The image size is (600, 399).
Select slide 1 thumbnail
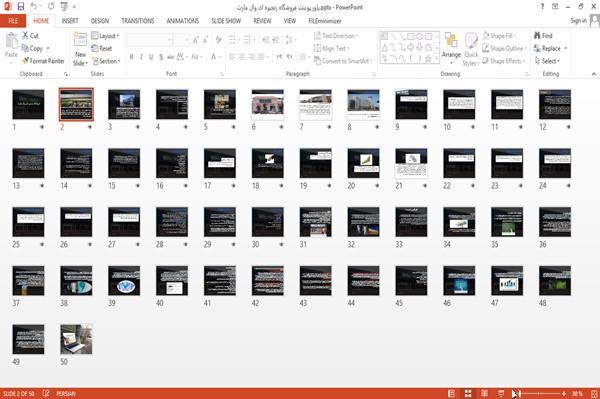tap(28, 104)
